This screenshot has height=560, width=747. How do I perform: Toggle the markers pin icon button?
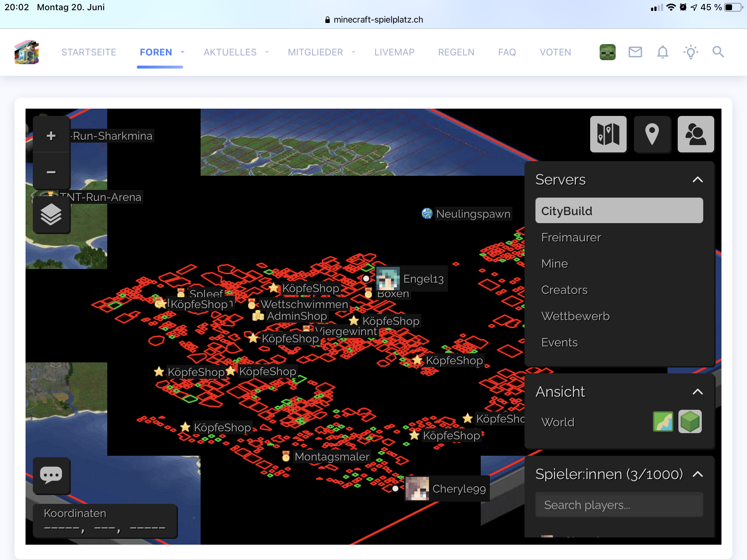652,134
